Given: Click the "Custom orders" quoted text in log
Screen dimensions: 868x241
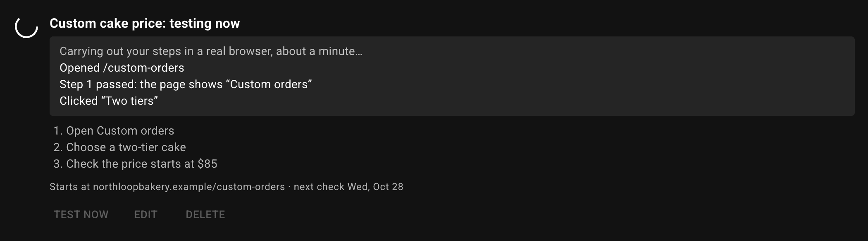Looking at the screenshot, I should 269,84.
